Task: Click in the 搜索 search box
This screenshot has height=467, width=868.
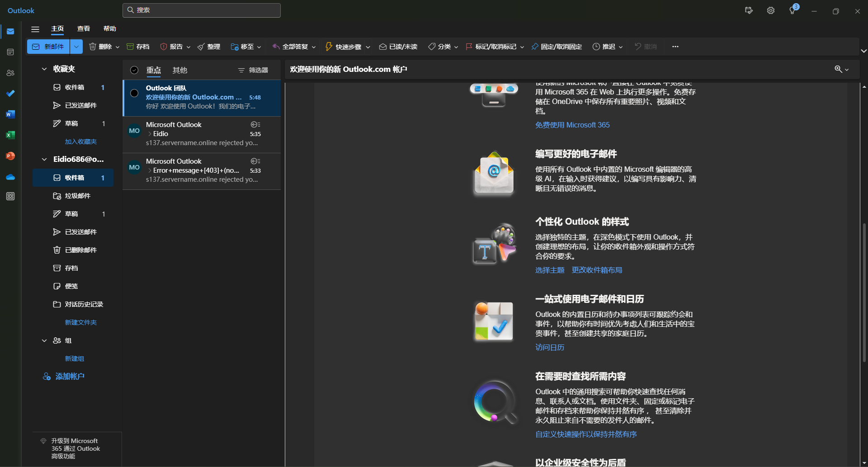Action: [202, 10]
